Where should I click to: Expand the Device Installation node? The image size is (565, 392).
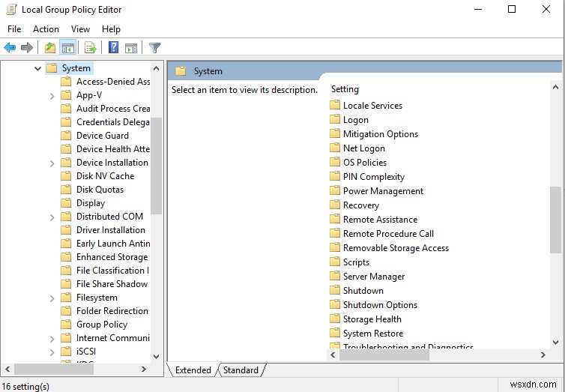52,163
